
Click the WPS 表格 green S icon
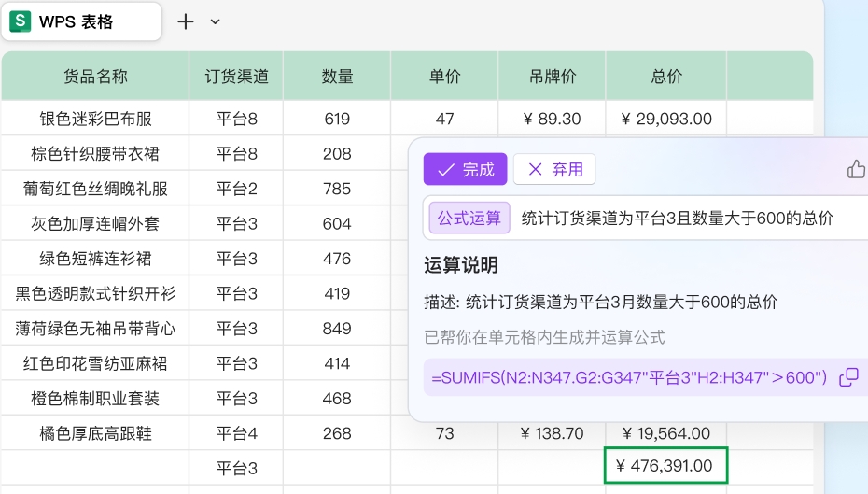[21, 21]
